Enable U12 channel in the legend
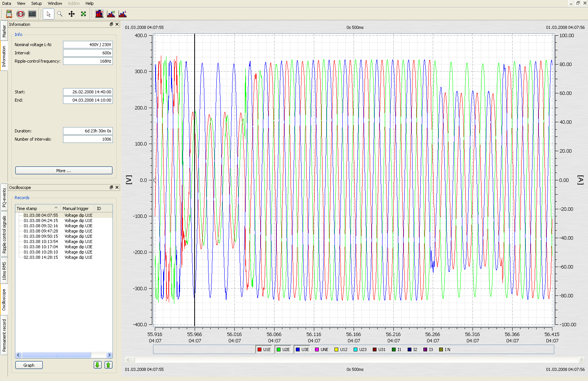This screenshot has height=381, width=588. pyautogui.click(x=341, y=349)
